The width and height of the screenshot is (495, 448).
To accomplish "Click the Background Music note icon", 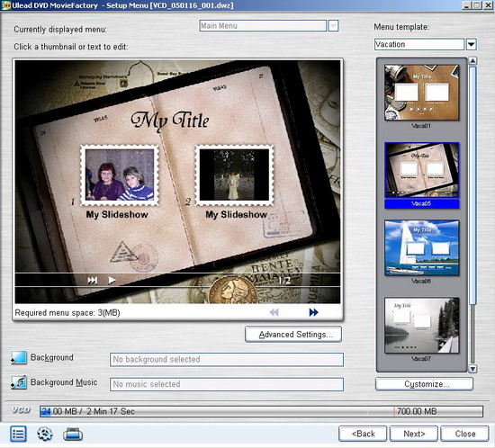I will pyautogui.click(x=19, y=382).
